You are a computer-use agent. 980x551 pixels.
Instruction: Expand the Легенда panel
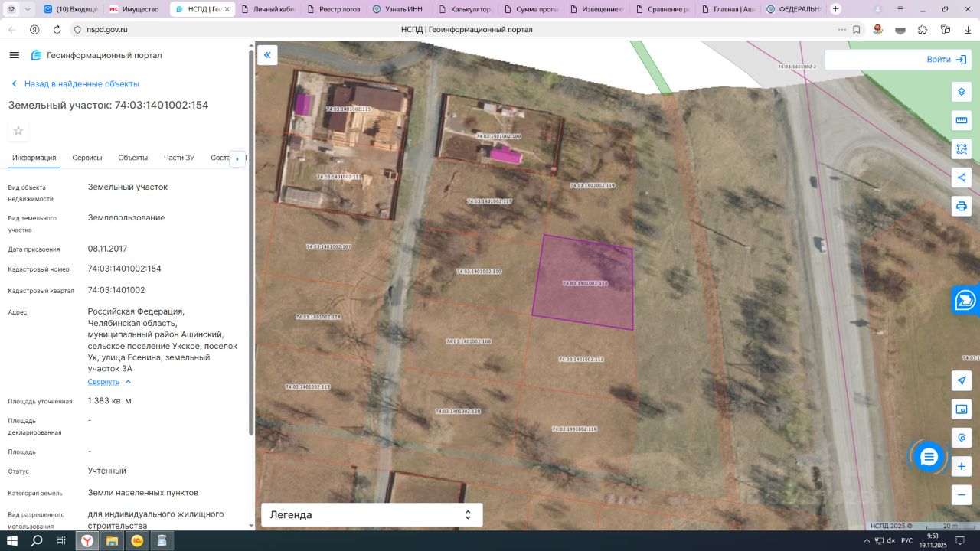[x=372, y=515]
